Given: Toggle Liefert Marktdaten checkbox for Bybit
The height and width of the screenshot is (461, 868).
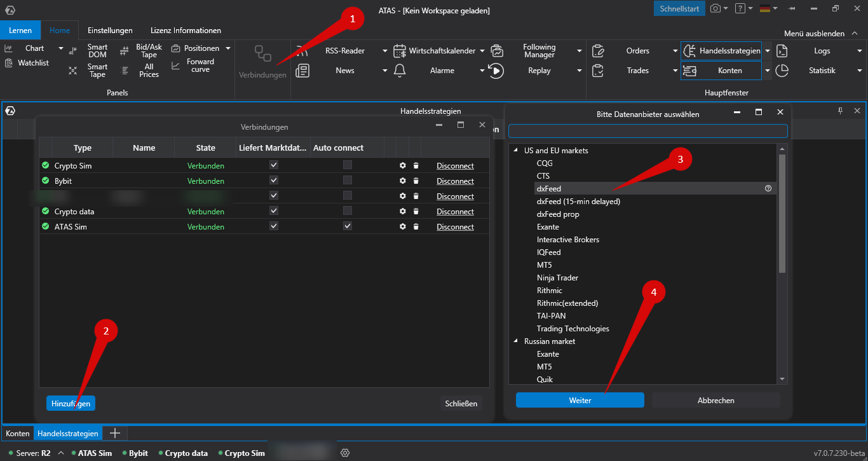Looking at the screenshot, I should point(274,180).
